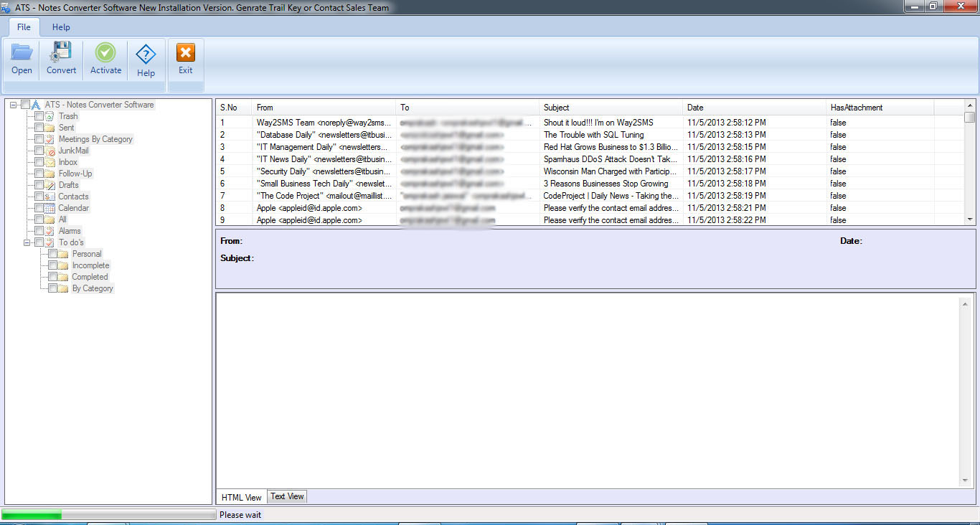Switch to the Text View tab
This screenshot has height=525, width=980.
tap(286, 496)
